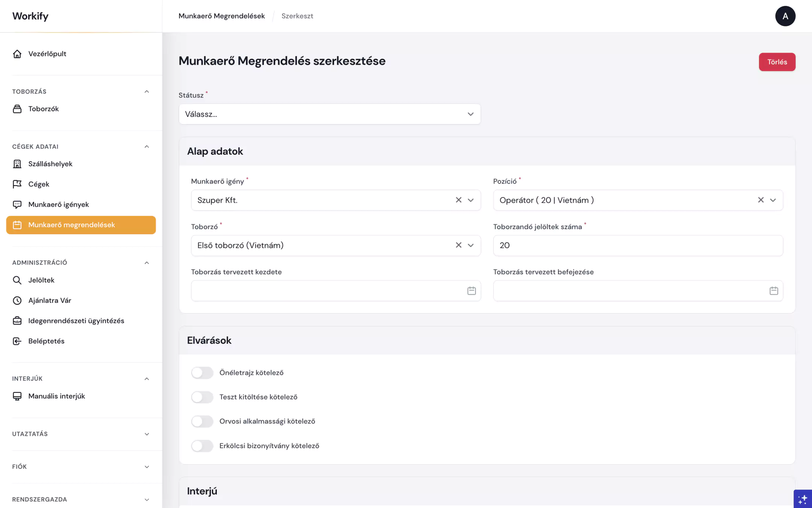Open the Státusz dropdown
The height and width of the screenshot is (508, 812).
tap(329, 114)
